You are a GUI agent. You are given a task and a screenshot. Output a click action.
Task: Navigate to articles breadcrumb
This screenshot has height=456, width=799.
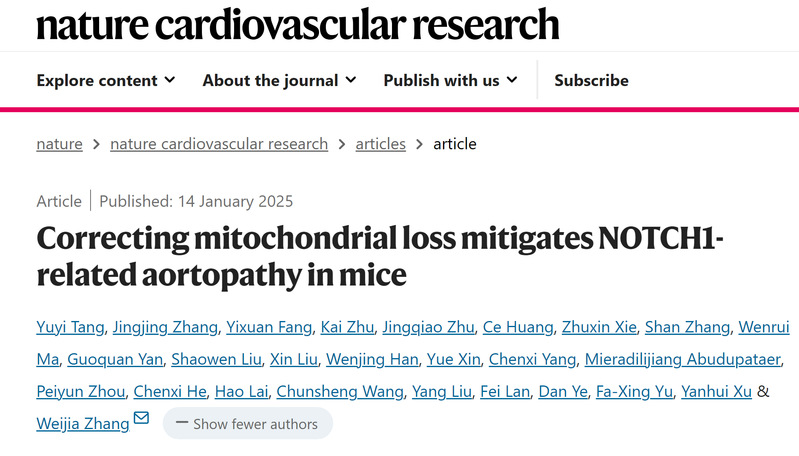click(381, 143)
